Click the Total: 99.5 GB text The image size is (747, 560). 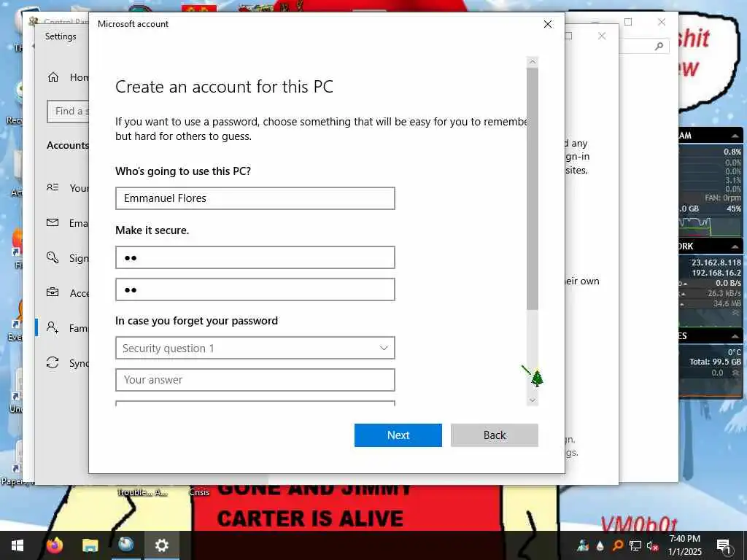[x=715, y=362]
